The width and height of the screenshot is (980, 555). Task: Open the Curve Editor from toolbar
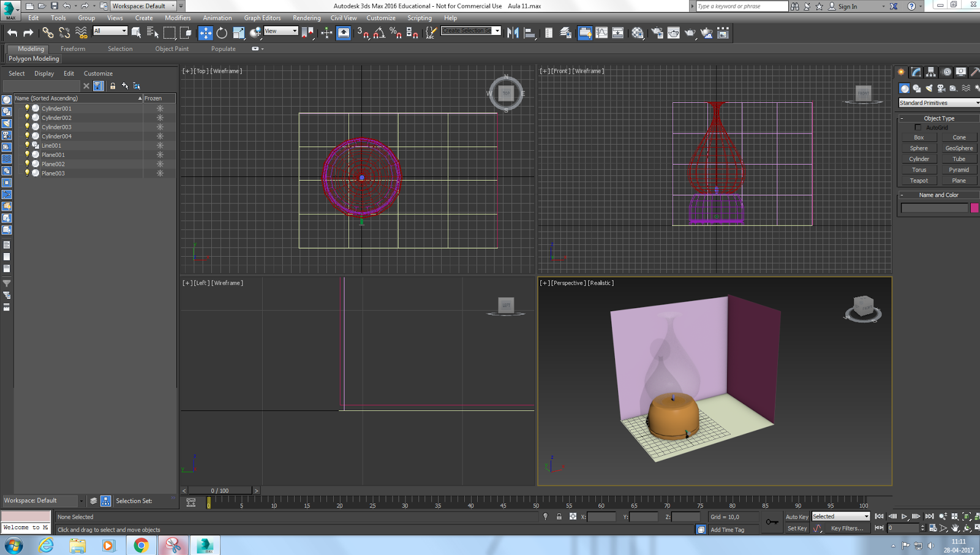tap(601, 33)
